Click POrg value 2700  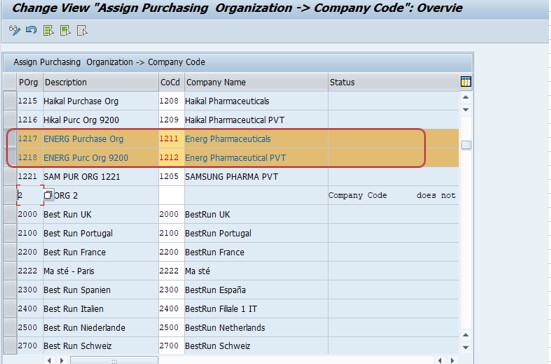tap(27, 346)
